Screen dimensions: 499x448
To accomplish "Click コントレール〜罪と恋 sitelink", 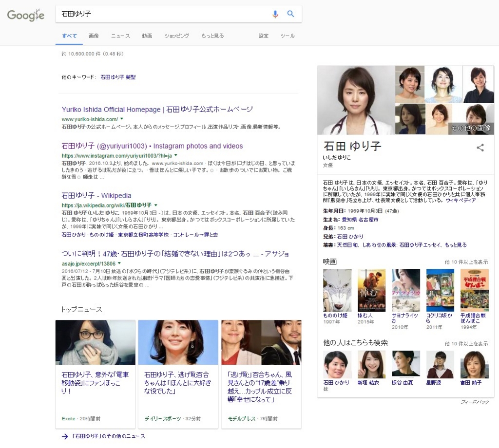I will click(195, 235).
